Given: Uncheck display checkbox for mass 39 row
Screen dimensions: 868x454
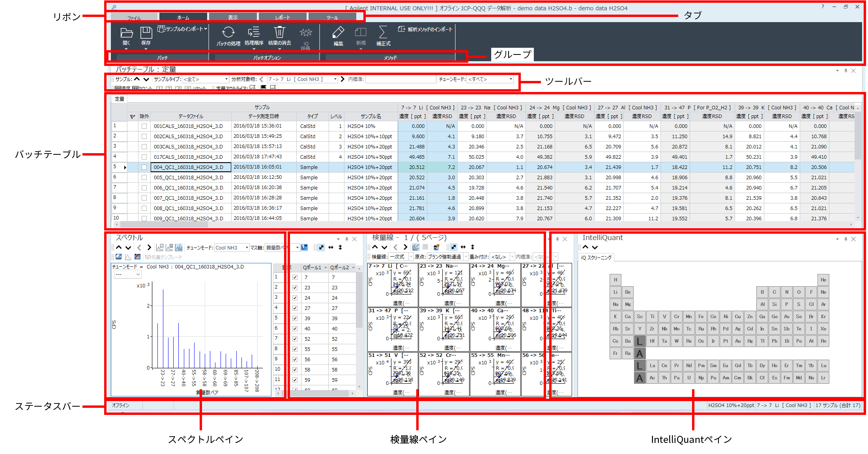Looking at the screenshot, I should pos(295,319).
